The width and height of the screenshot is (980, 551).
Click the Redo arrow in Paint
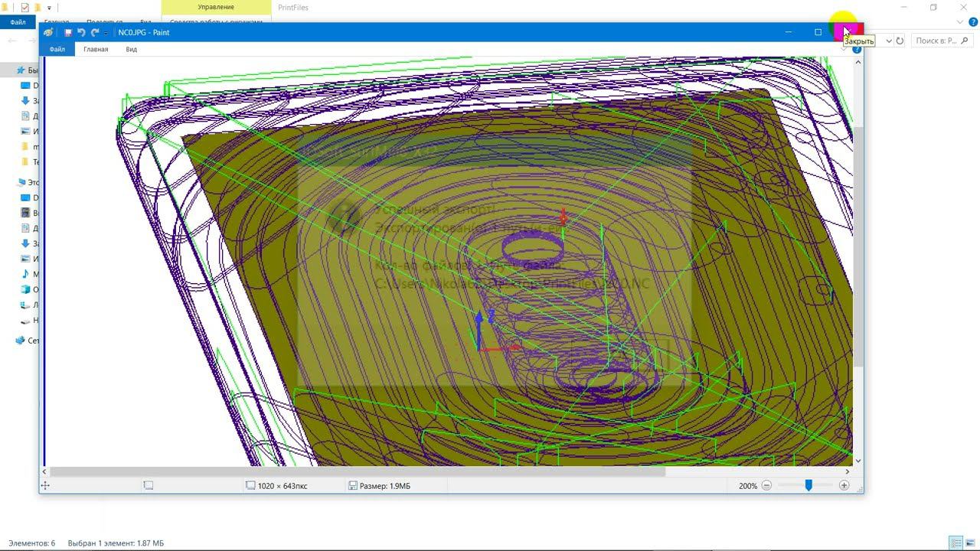tap(95, 32)
